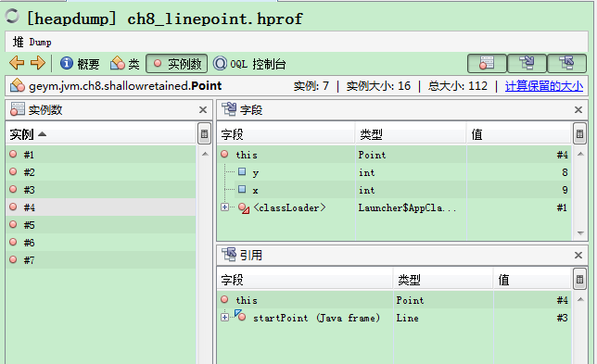Click scroll down arrow in fields panel
Viewport: 597px width, 364px height.
tap(580, 232)
